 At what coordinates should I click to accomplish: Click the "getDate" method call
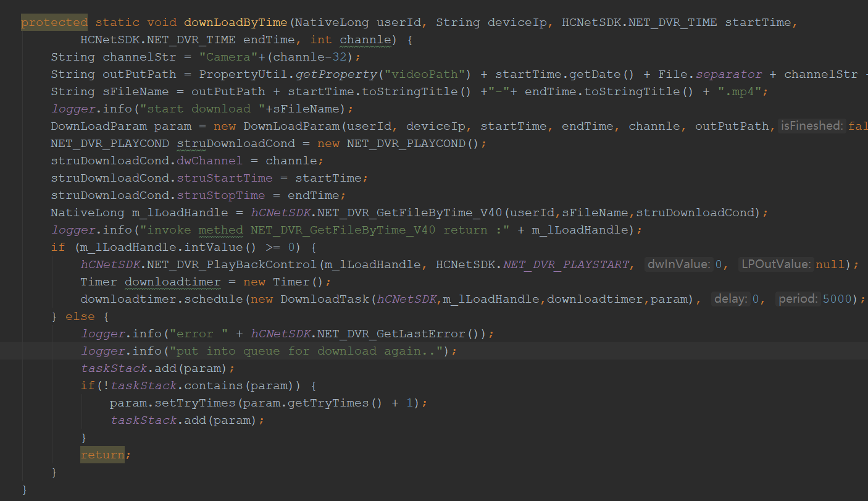pyautogui.click(x=596, y=75)
